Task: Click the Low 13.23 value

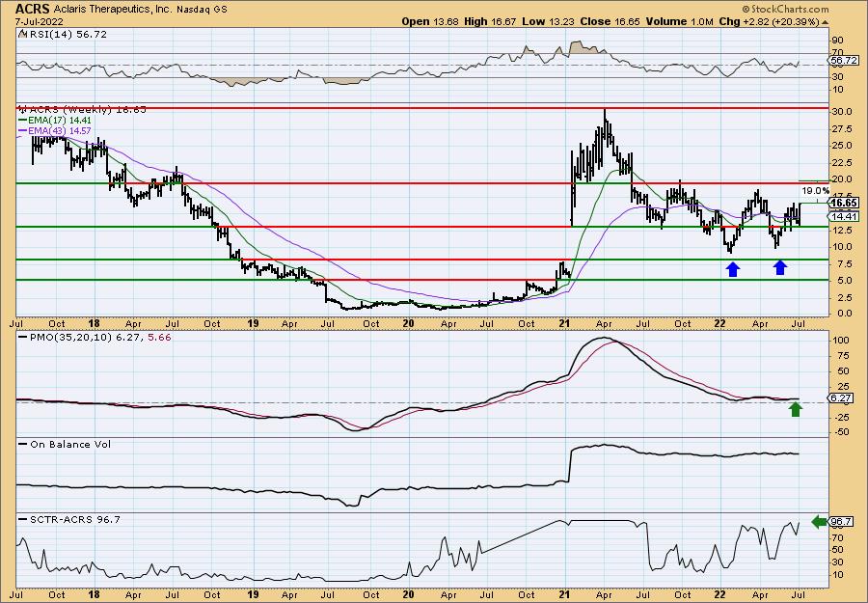Action: tap(549, 21)
